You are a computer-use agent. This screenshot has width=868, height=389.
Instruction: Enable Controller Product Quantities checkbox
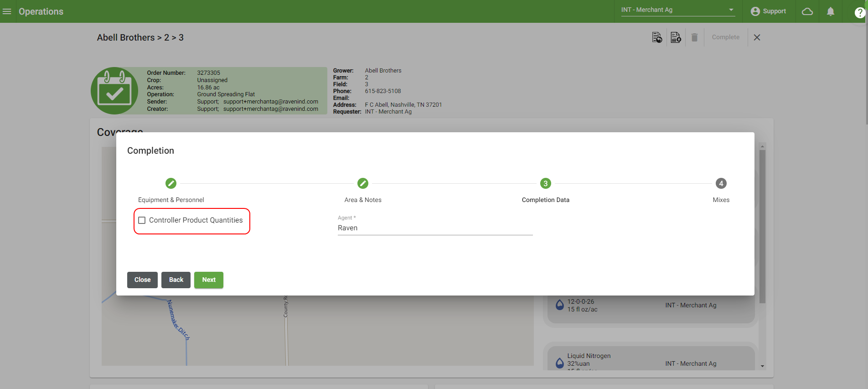[x=142, y=220]
